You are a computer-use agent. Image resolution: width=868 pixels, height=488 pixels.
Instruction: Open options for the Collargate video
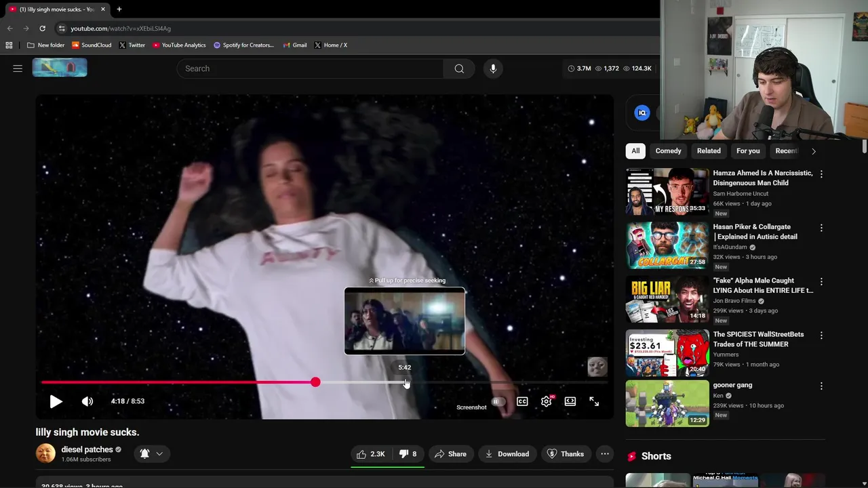pos(821,228)
